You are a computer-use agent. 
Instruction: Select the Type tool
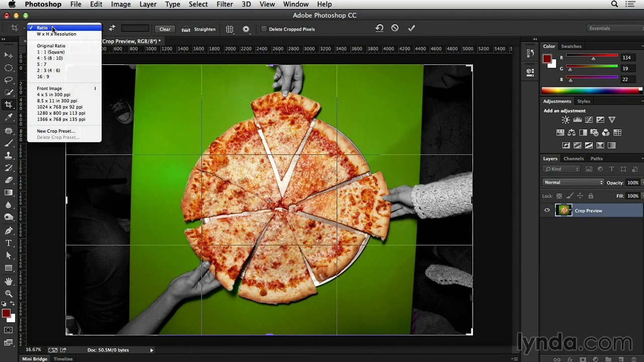coord(9,243)
